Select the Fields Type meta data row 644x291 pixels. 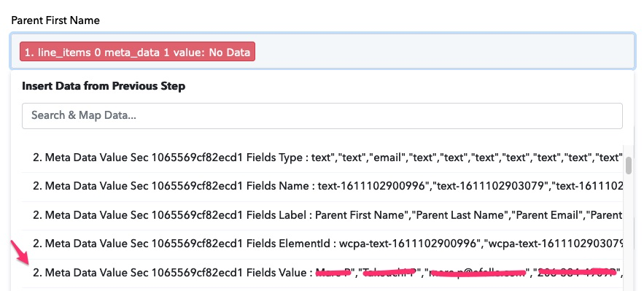coord(323,158)
